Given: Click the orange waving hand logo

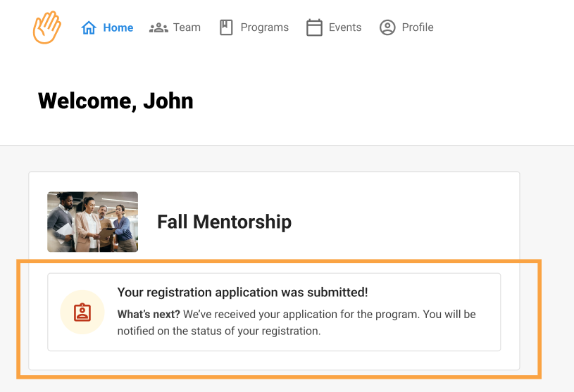Looking at the screenshot, I should point(47,27).
